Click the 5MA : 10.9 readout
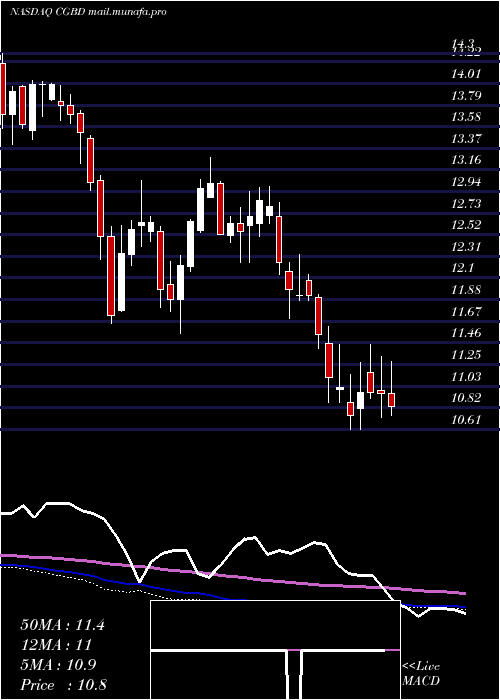Image resolution: width=500 pixels, height=700 pixels. (x=58, y=665)
